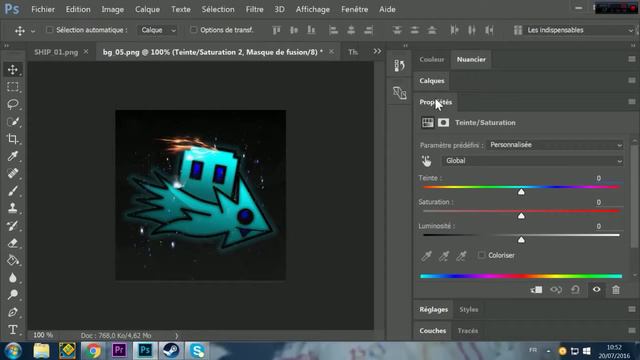
Task: Switch to the Styles tab
Action: 469,309
